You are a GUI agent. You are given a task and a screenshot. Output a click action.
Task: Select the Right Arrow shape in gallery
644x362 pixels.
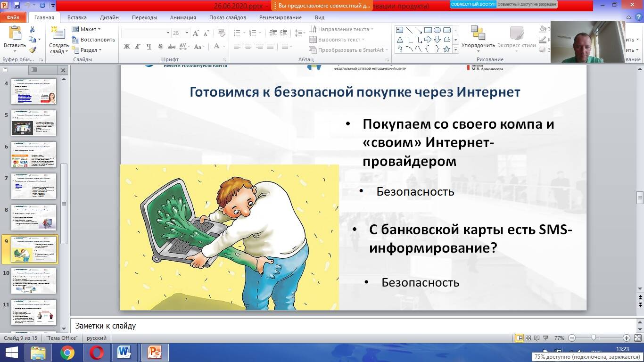tap(428, 39)
